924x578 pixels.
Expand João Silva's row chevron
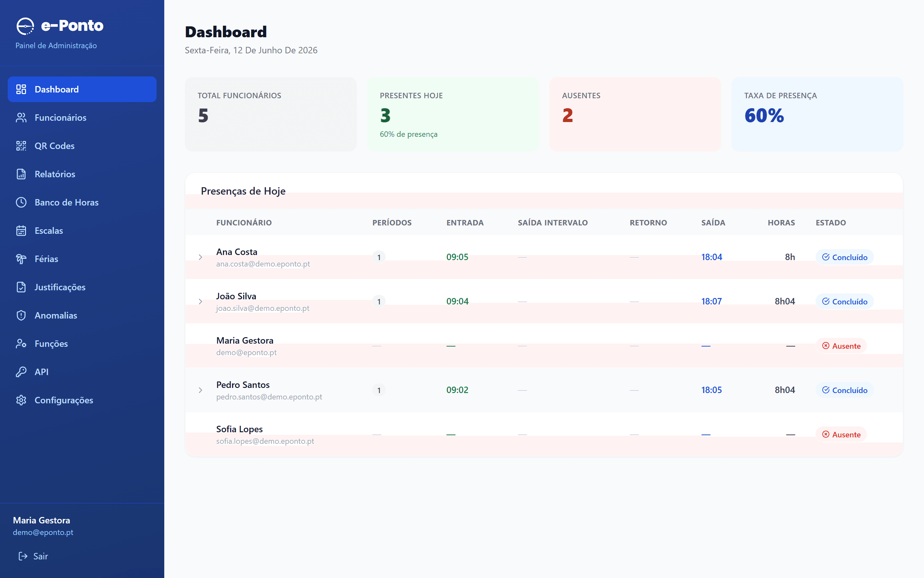point(201,302)
